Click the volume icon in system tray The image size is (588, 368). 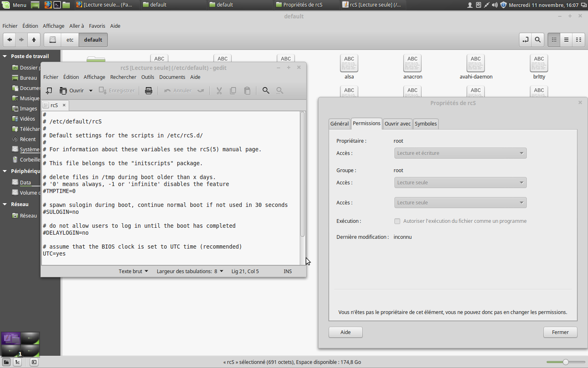[x=495, y=5]
